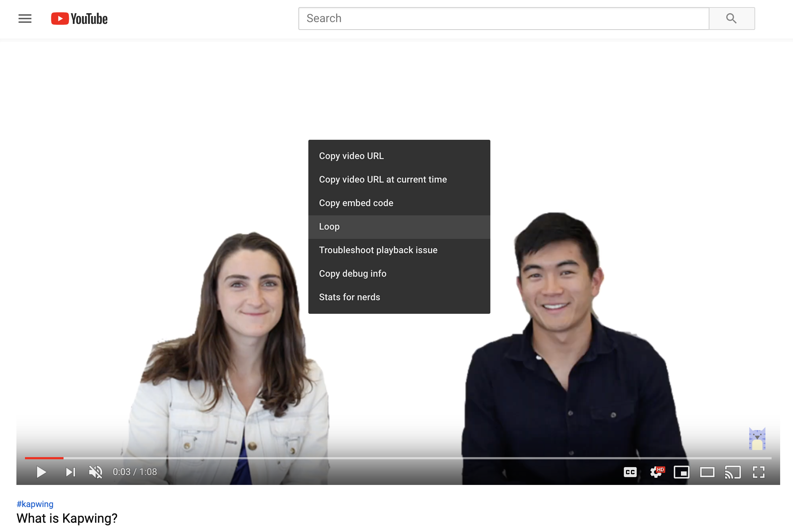Enable miniplayer mode
This screenshot has width=793, height=532.
tap(681, 472)
